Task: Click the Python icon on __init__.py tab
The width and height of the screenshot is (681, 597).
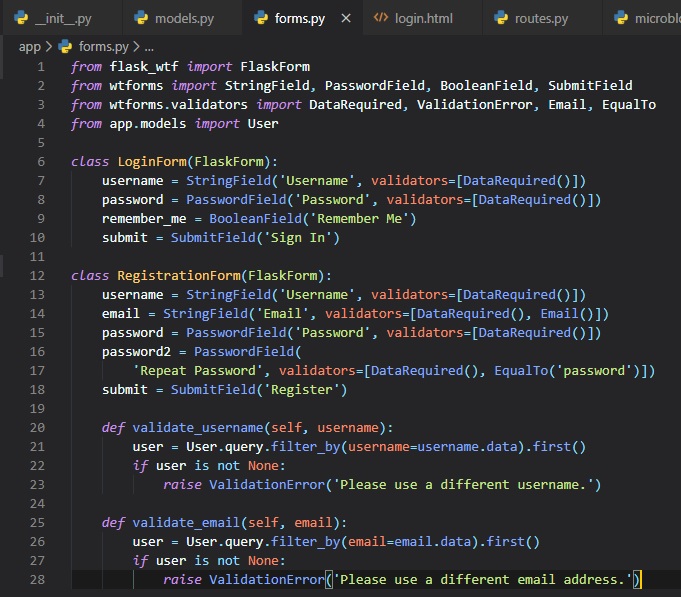Action: click(x=19, y=18)
